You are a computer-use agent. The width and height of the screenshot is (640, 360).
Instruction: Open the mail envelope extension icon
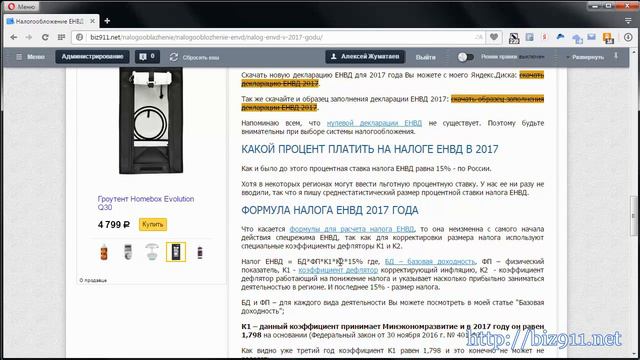(x=591, y=37)
